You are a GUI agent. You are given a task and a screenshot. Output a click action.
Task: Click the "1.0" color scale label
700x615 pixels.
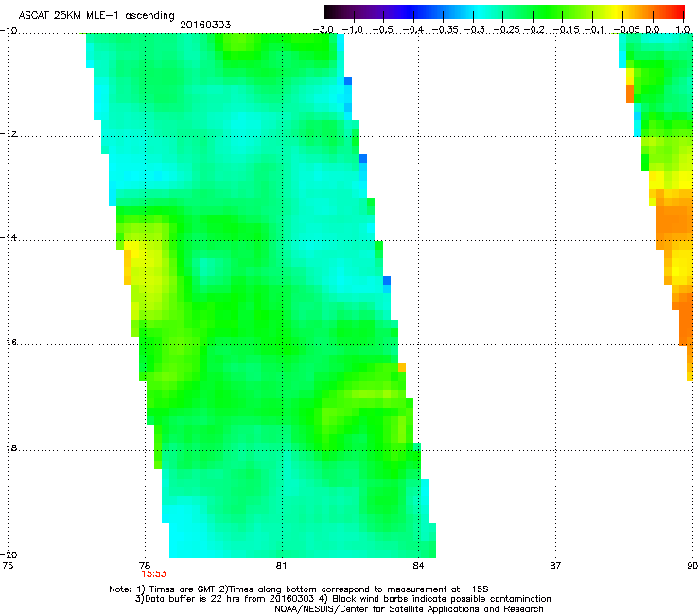pyautogui.click(x=683, y=30)
